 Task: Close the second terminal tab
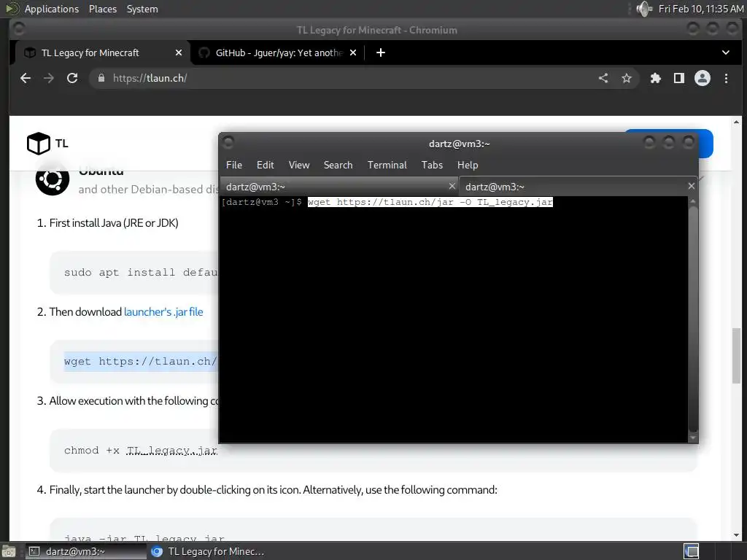pos(692,186)
